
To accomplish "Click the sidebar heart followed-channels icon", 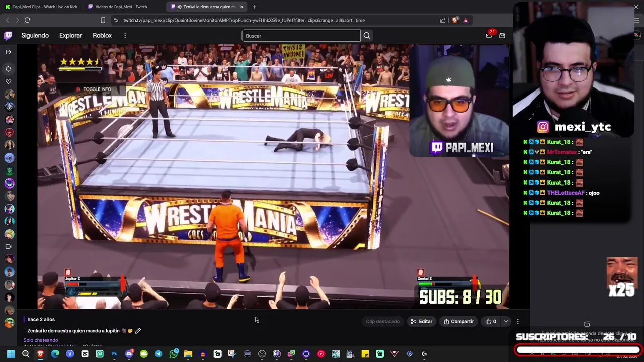I will [x=8, y=81].
